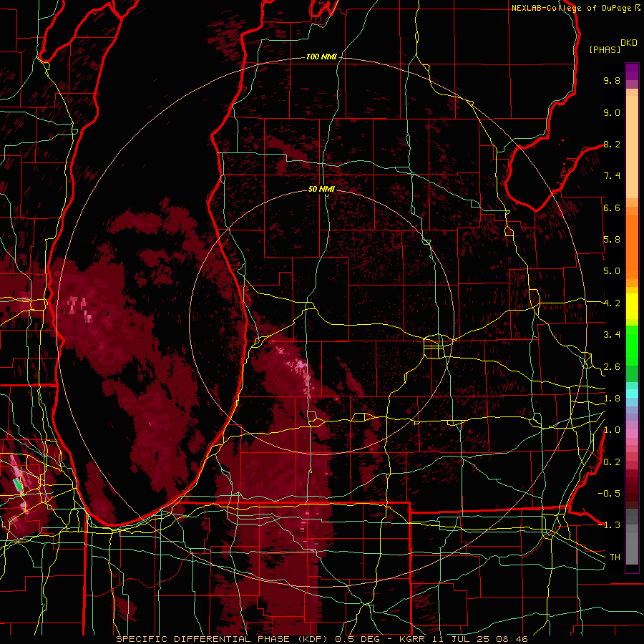Pick the cyan segment of the color bar

(632, 393)
